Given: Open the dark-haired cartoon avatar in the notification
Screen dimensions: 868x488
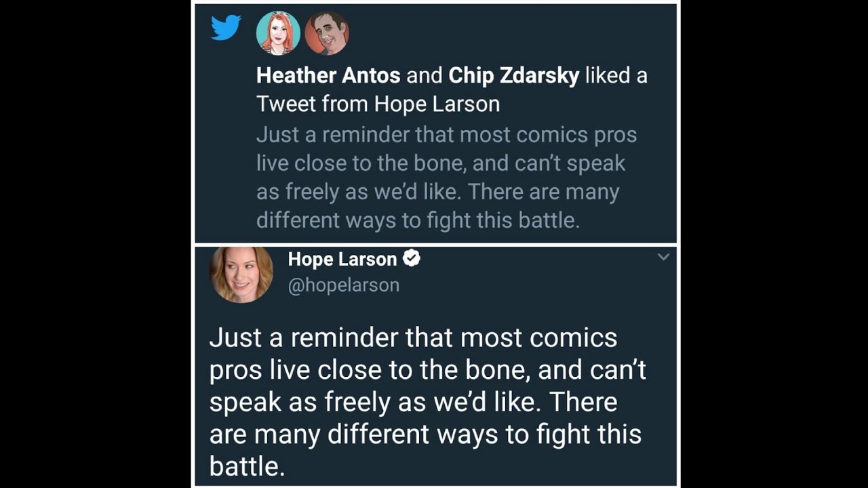Looking at the screenshot, I should [326, 33].
